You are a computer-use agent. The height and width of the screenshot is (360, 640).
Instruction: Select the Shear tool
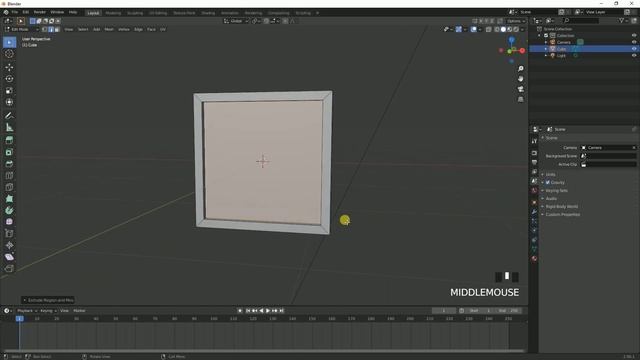tap(9, 257)
